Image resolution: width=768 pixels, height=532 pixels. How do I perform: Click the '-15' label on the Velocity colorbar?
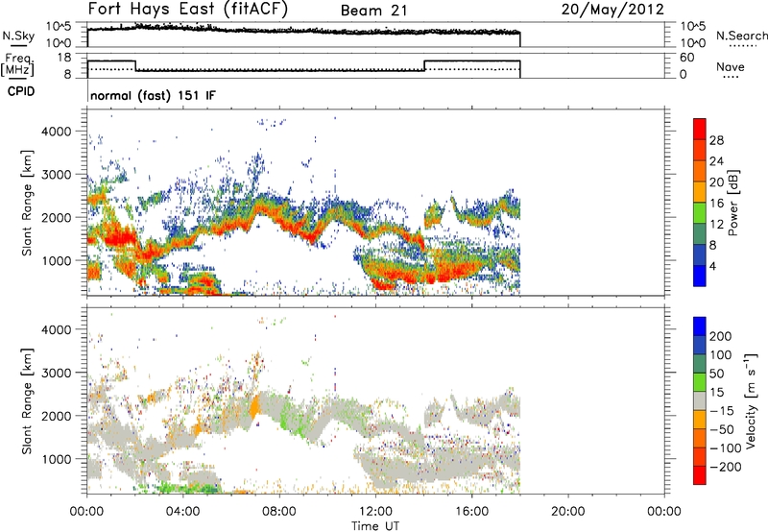pyautogui.click(x=722, y=411)
